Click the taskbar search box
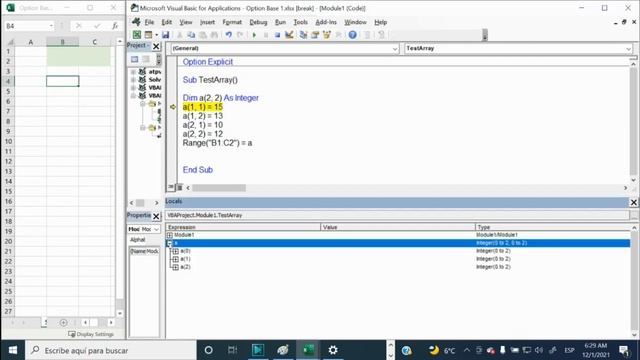Viewport: 640px width, 360px height. click(111, 350)
